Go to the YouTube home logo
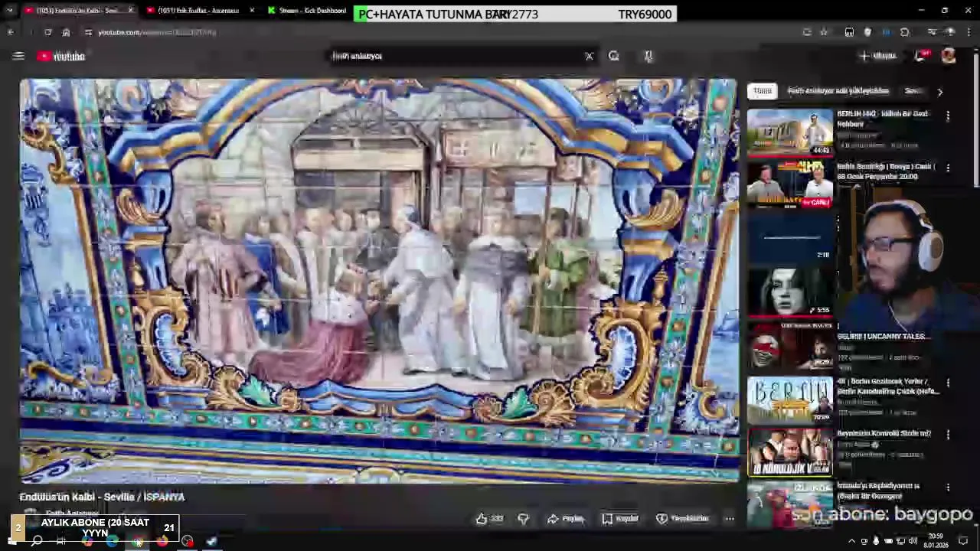 (61, 56)
